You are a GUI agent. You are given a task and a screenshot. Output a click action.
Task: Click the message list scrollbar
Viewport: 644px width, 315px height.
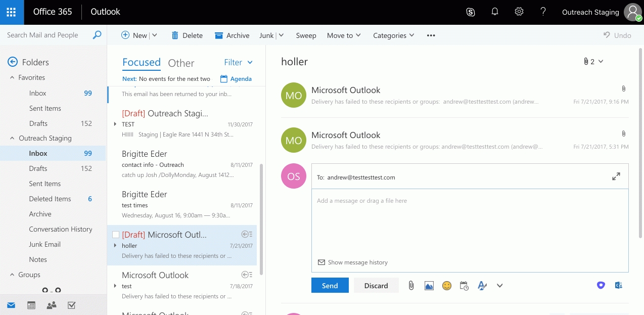coord(261,218)
